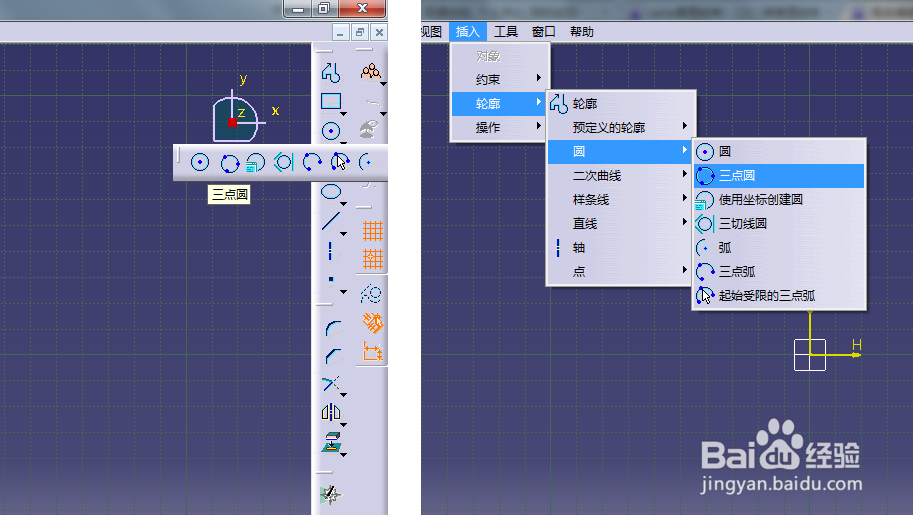This screenshot has width=913, height=515.
Task: Click Three Point Arc Starting With Limits icon
Action: tap(339, 162)
